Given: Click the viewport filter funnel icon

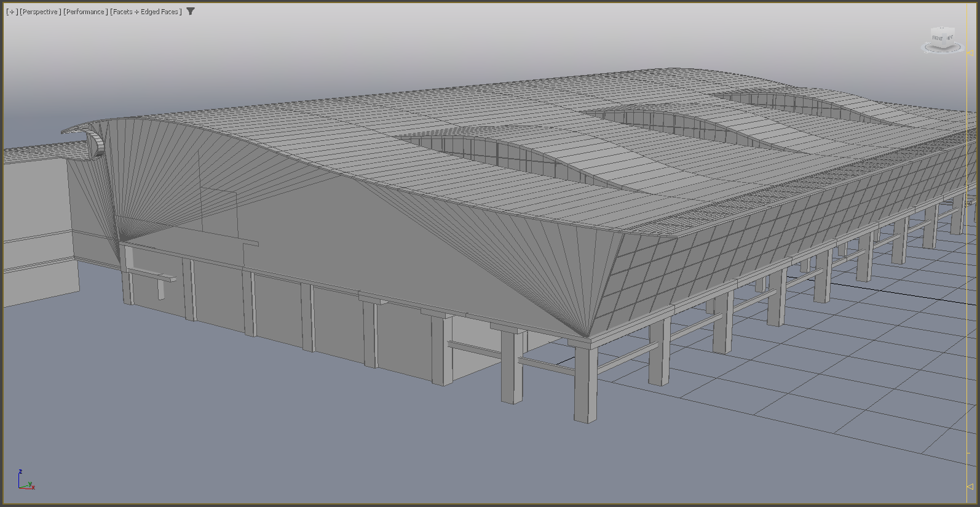Looking at the screenshot, I should pyautogui.click(x=191, y=11).
